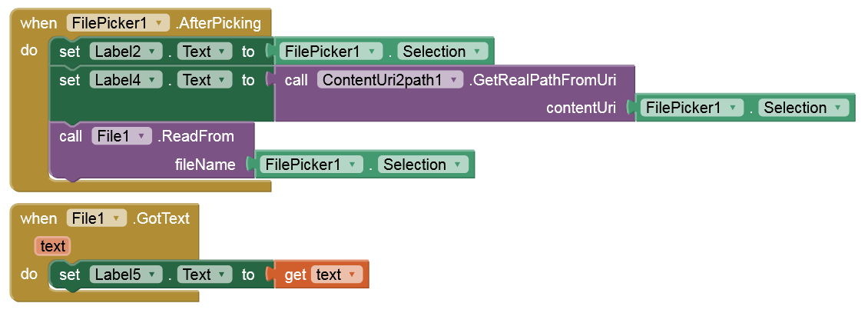Open FilePicker1 dropdown in the contentUri argument
This screenshot has height=313, width=868.
click(x=734, y=108)
